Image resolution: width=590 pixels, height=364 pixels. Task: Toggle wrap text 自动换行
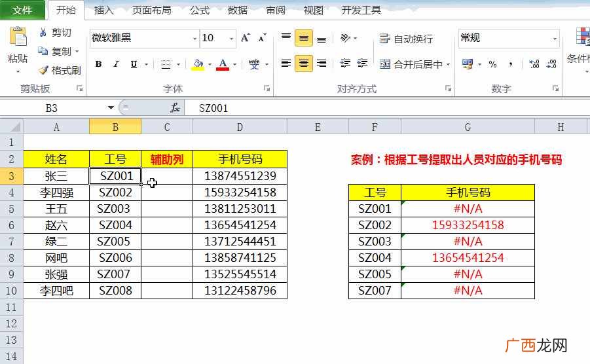[x=407, y=39]
